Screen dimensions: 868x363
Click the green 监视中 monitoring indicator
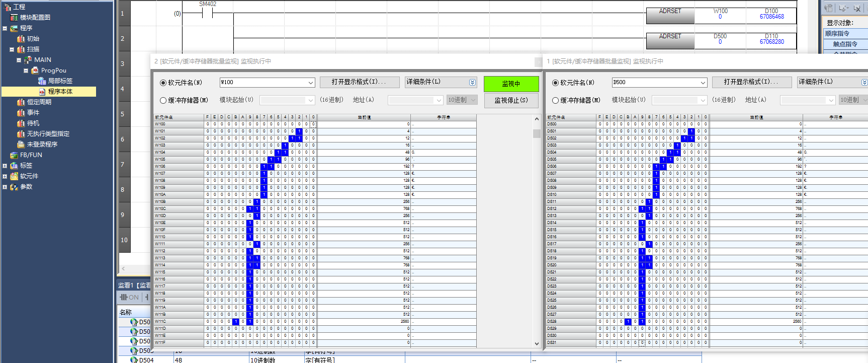point(511,84)
